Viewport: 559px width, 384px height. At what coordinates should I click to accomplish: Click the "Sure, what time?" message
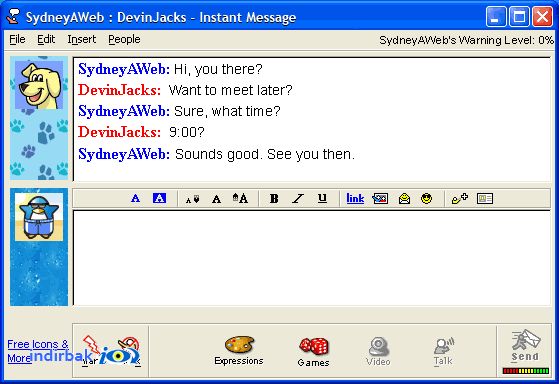pos(227,111)
